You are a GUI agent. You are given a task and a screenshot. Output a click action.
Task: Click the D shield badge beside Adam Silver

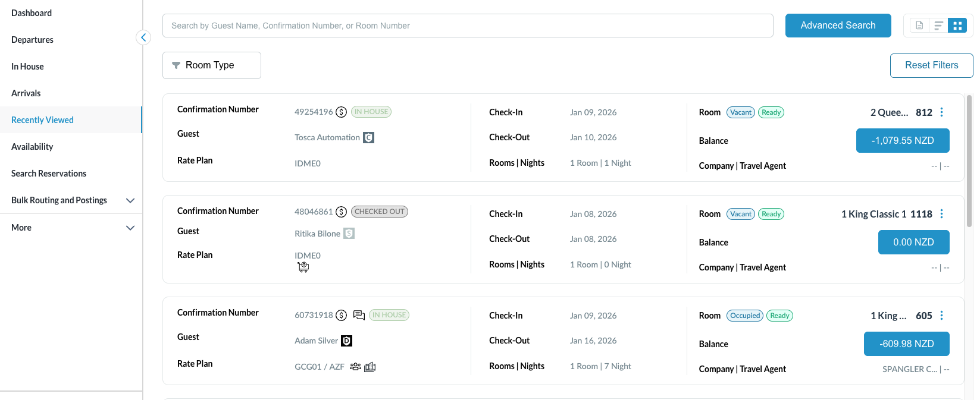click(x=347, y=341)
